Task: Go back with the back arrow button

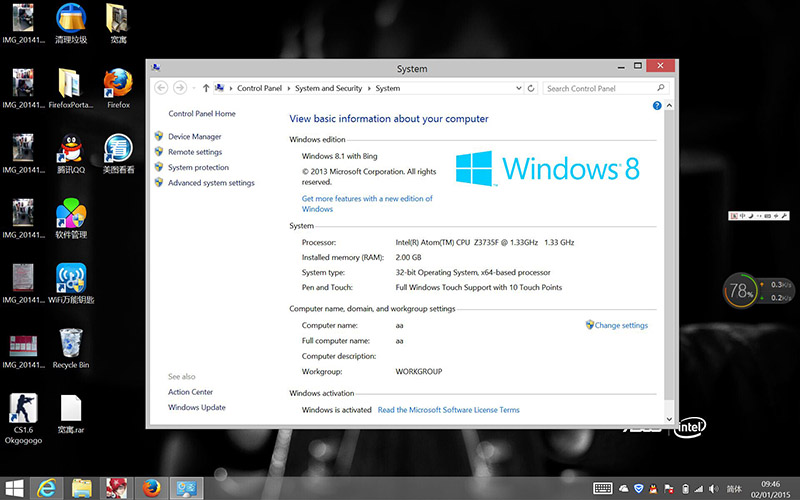Action: click(161, 88)
